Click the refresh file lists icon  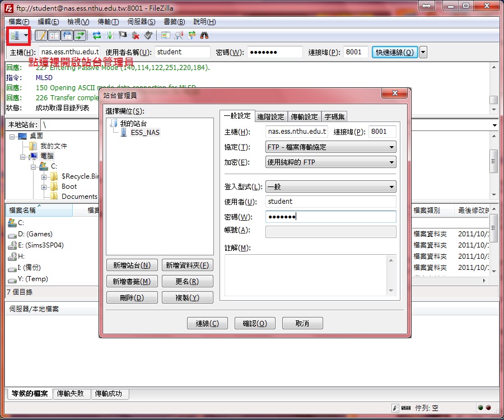coord(97,35)
